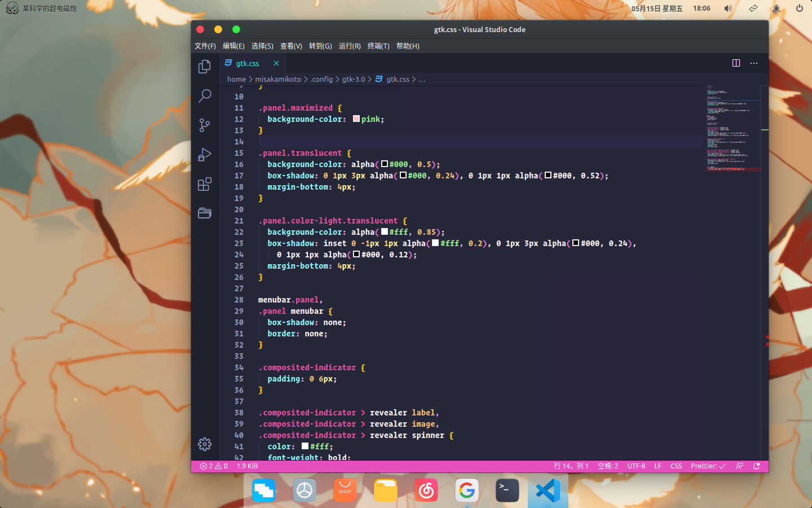
Task: Open the 查看(V) menu
Action: [x=291, y=46]
